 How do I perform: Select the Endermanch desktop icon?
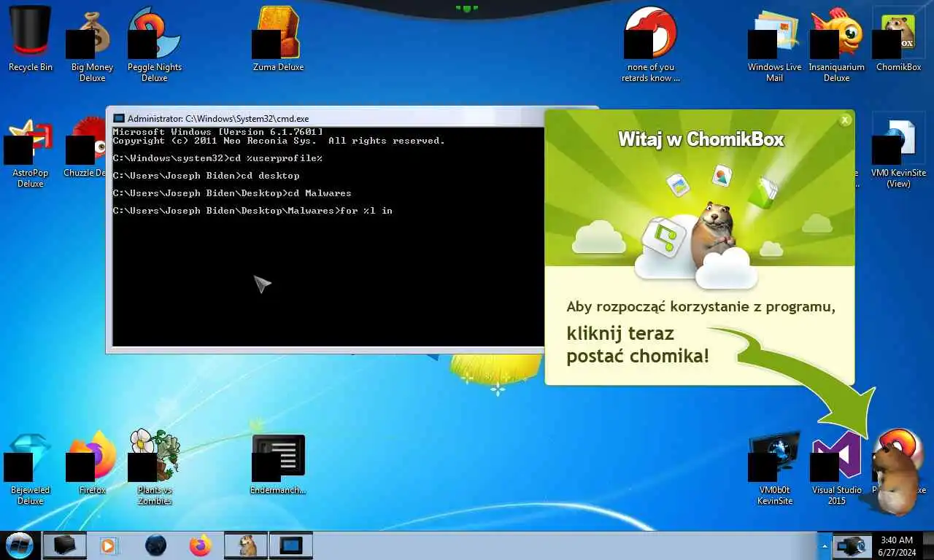click(x=278, y=464)
